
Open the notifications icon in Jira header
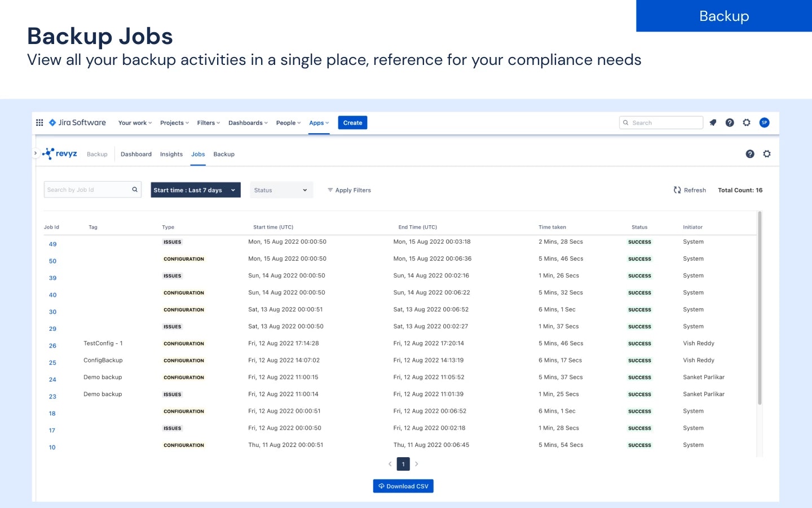point(713,122)
